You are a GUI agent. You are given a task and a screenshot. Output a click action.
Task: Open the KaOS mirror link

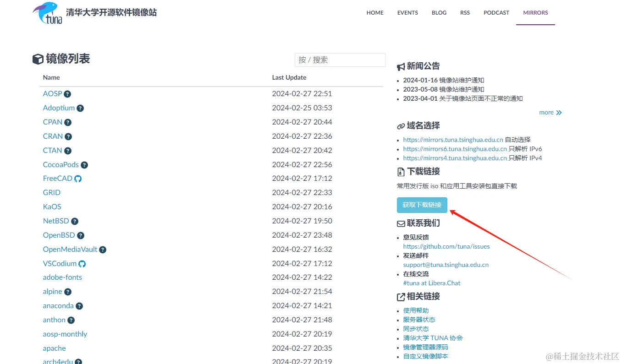click(x=52, y=206)
